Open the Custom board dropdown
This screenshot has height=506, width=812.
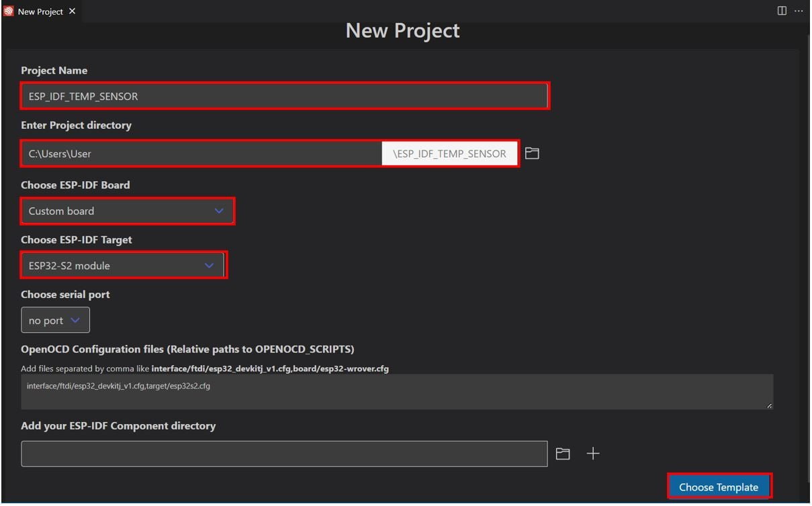pyautogui.click(x=127, y=211)
